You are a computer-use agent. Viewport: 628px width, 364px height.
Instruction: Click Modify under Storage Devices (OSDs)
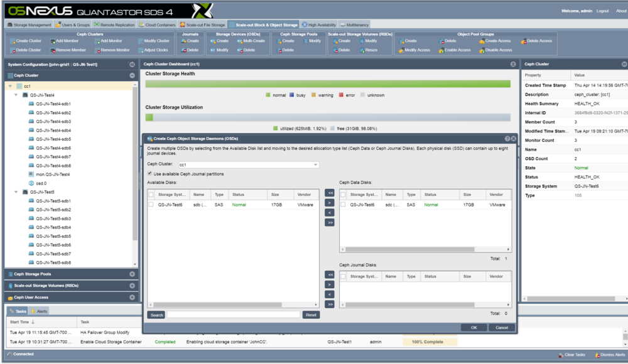219,50
